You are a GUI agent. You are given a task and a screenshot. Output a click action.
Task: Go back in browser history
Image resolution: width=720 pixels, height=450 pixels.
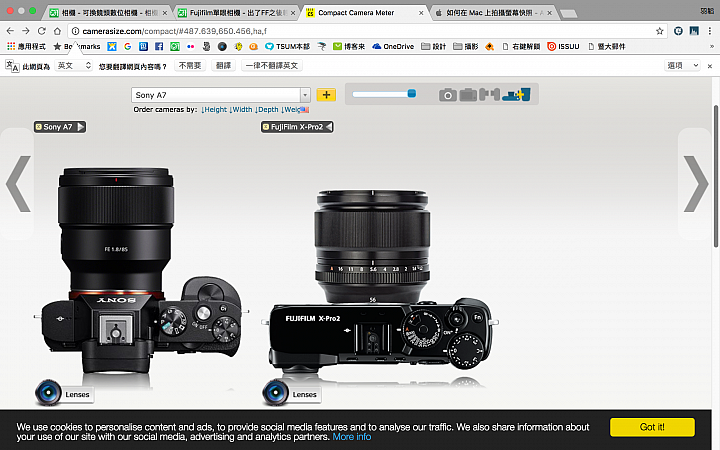tap(10, 31)
